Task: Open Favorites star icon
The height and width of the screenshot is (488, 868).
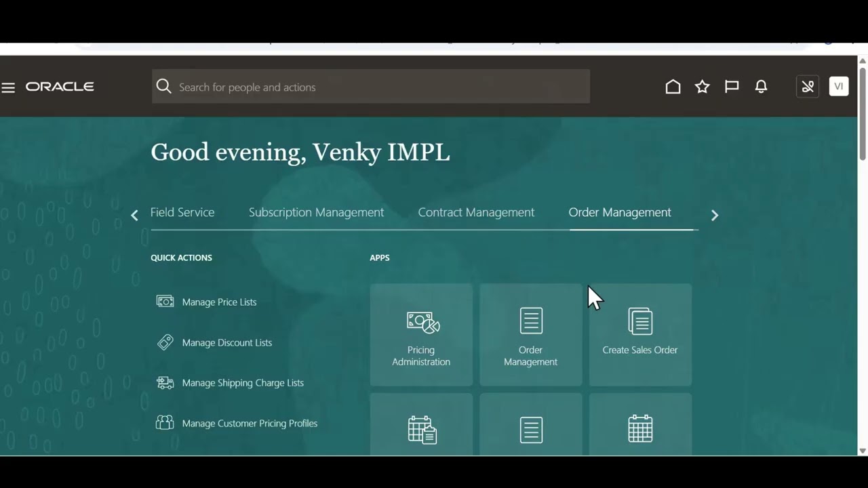Action: [x=702, y=87]
